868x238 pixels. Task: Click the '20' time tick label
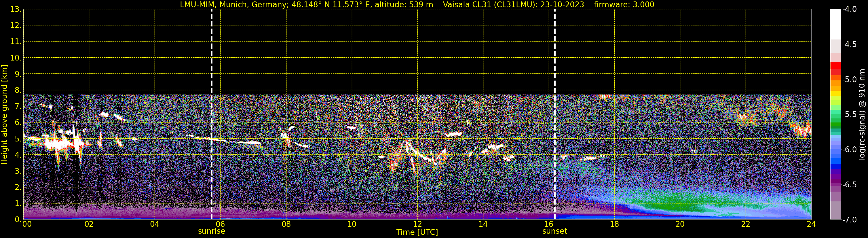[x=680, y=224]
